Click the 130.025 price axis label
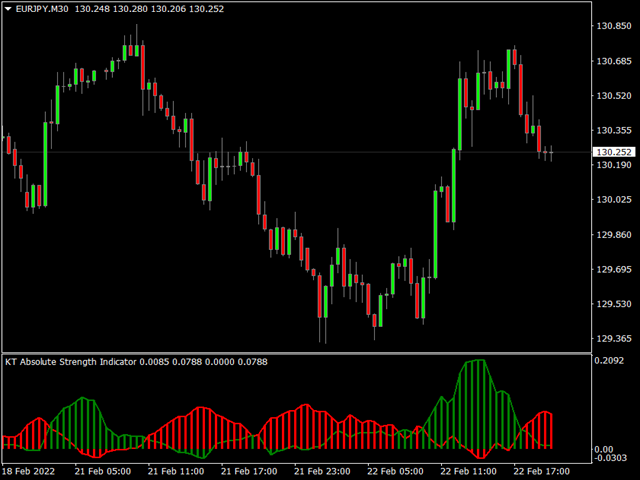640x480 pixels. coord(614,200)
